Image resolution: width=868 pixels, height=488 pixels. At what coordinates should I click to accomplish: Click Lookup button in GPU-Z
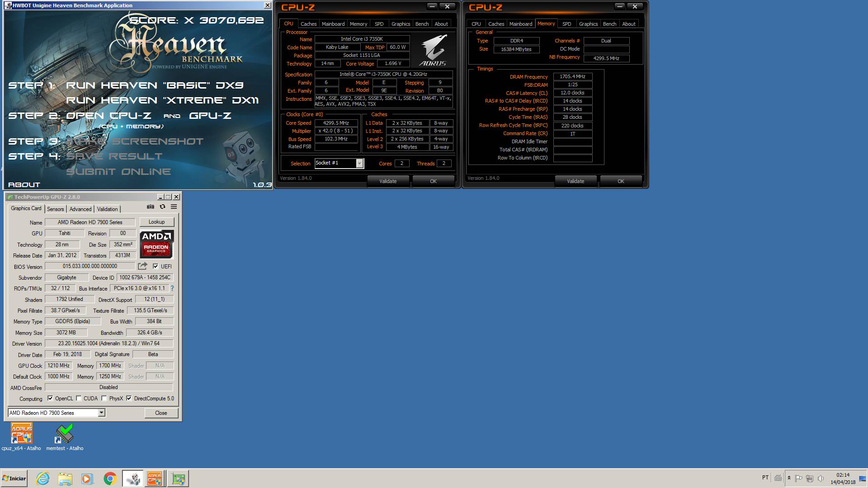[x=157, y=222]
